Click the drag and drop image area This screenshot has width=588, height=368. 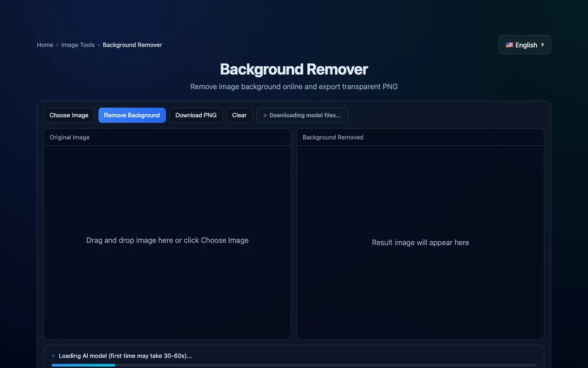pyautogui.click(x=167, y=242)
